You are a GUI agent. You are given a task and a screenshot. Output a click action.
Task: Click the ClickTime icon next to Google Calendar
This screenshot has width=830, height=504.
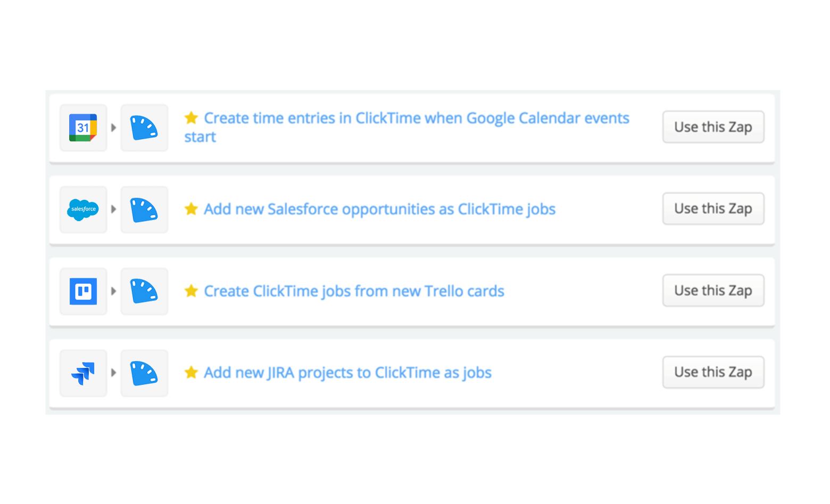tap(144, 128)
